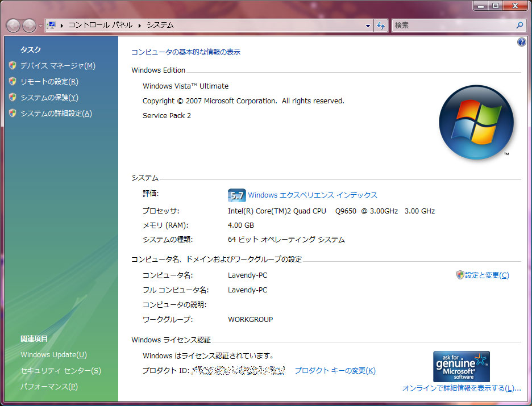Click the システムの種類: label

[168, 240]
